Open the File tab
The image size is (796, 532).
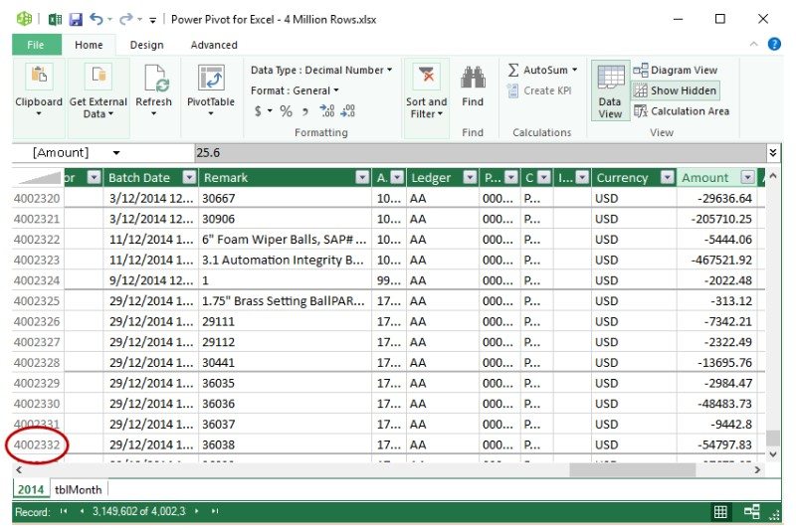36,45
